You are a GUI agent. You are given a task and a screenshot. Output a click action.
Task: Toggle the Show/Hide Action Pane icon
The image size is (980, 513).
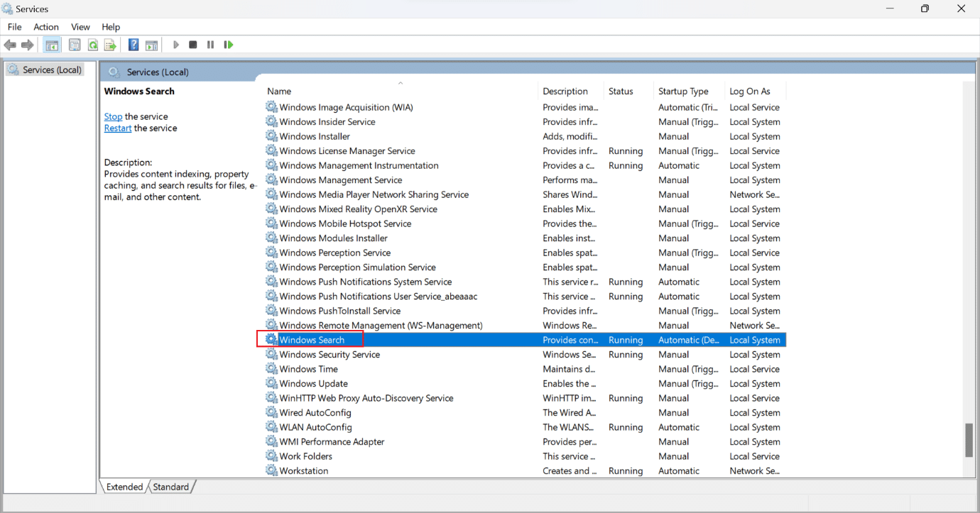point(151,45)
